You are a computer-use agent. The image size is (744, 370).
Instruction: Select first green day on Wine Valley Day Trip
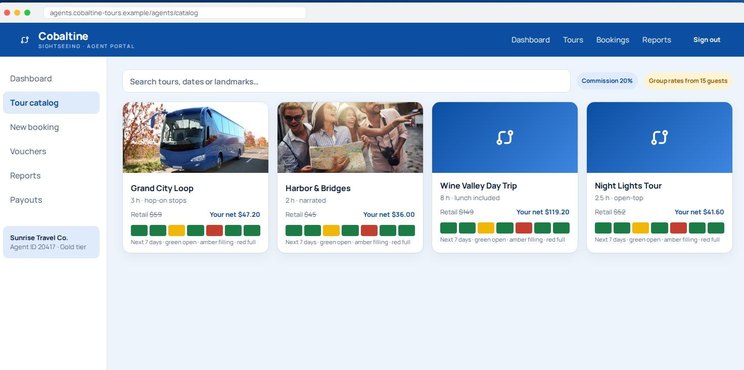click(448, 228)
